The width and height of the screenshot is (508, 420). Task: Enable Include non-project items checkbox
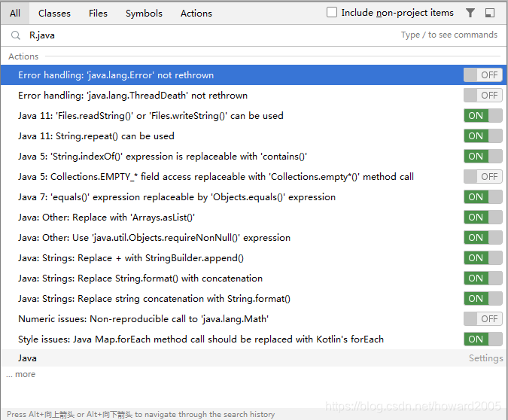pos(332,12)
